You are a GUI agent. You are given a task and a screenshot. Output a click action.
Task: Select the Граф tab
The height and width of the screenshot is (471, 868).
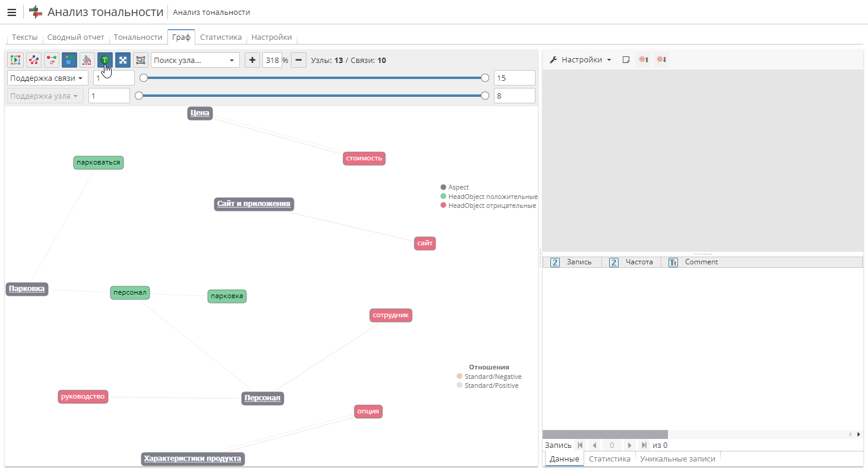182,37
